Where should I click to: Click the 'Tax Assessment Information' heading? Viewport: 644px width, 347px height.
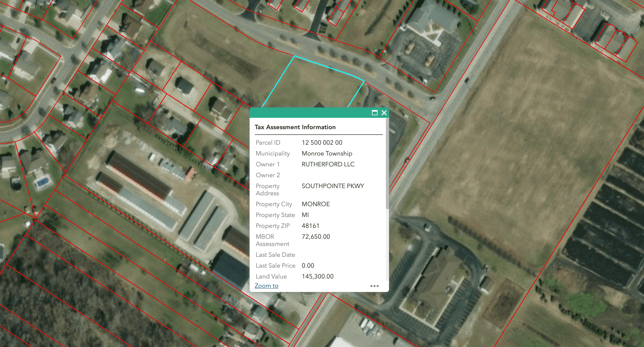coord(295,127)
